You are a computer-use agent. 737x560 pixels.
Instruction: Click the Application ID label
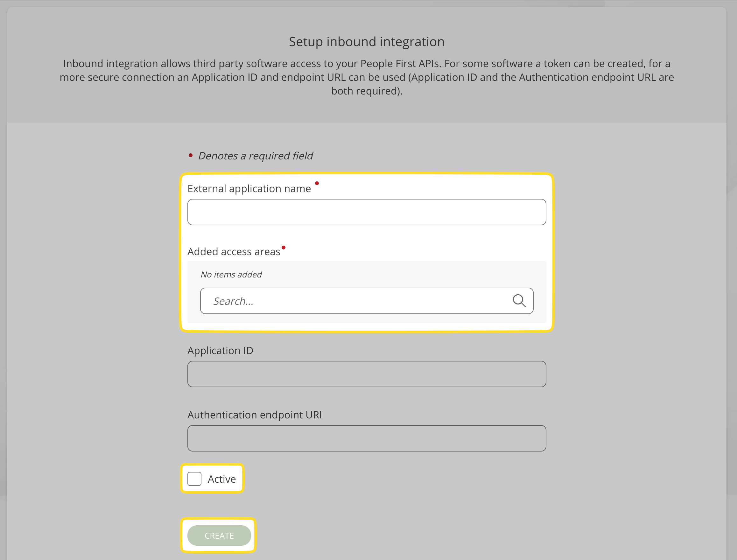[x=220, y=351]
